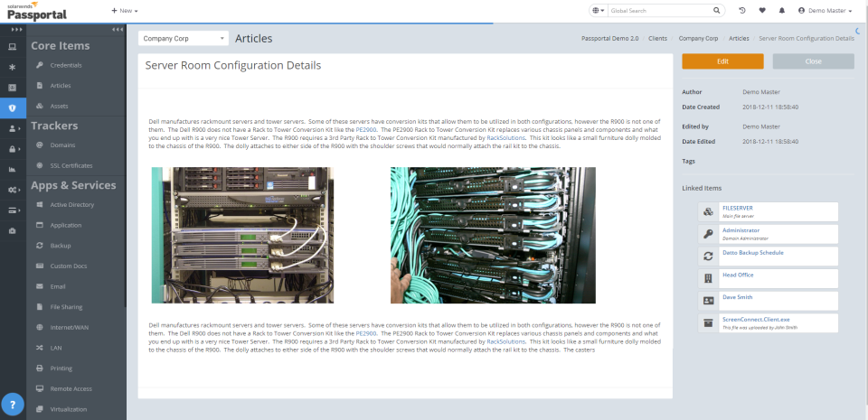Open the Company Corp client dropdown

pos(184,39)
